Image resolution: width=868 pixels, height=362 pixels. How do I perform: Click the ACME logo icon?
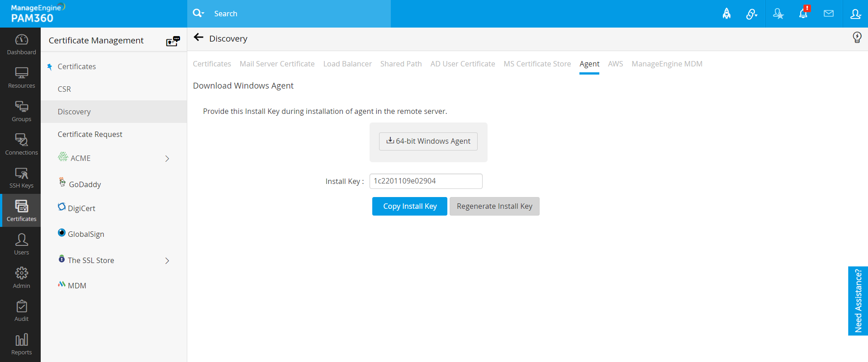pyautogui.click(x=63, y=157)
